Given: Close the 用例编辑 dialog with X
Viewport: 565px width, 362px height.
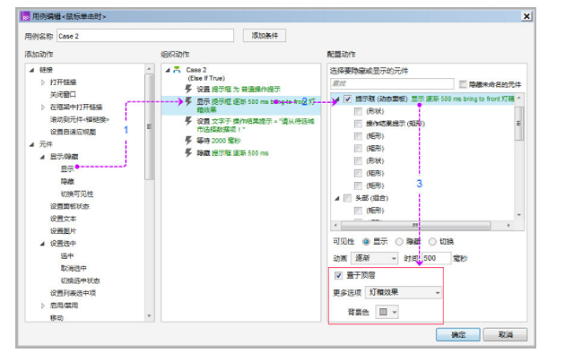Looking at the screenshot, I should coord(526,16).
